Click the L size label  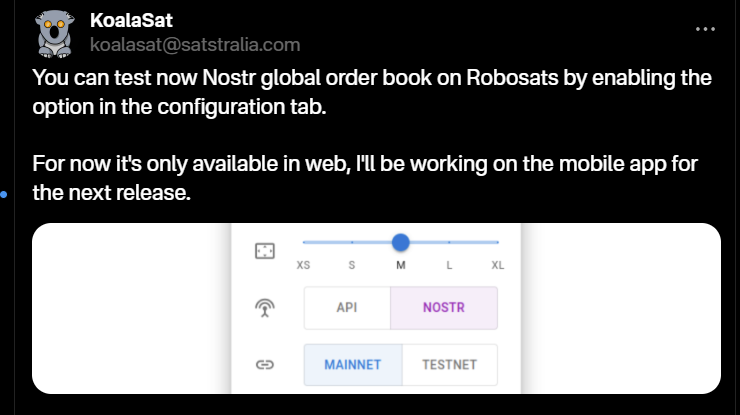pos(449,265)
